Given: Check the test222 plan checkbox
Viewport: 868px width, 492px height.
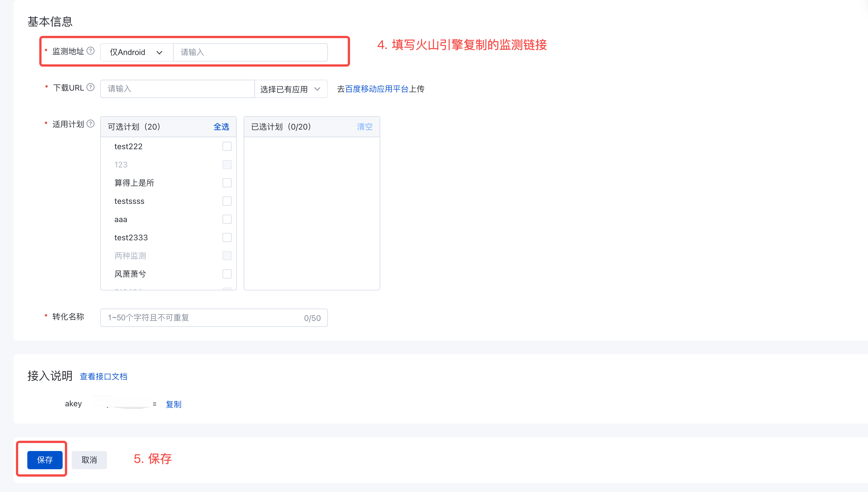Looking at the screenshot, I should (x=227, y=146).
